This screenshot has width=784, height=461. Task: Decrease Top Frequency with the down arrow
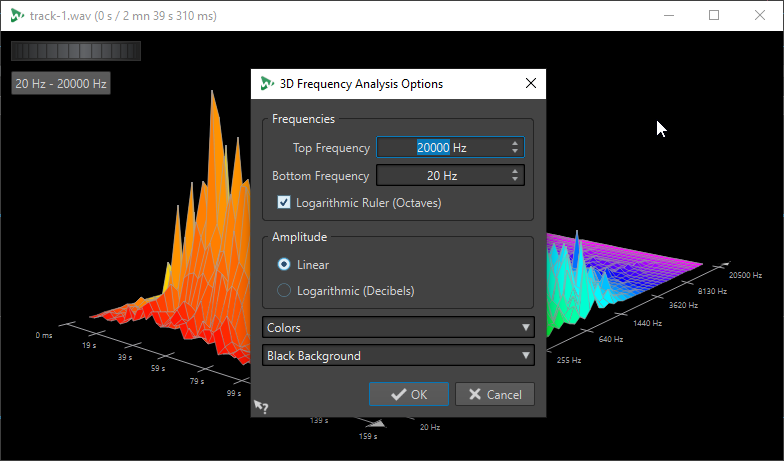click(515, 152)
